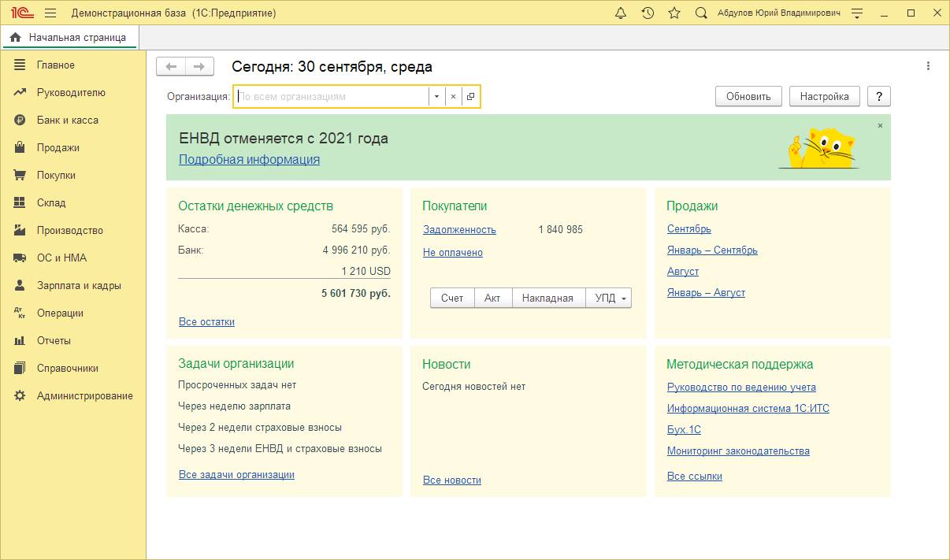Screen dimensions: 950x560
Task: Click the Справочники books icon
Action: [20, 369]
